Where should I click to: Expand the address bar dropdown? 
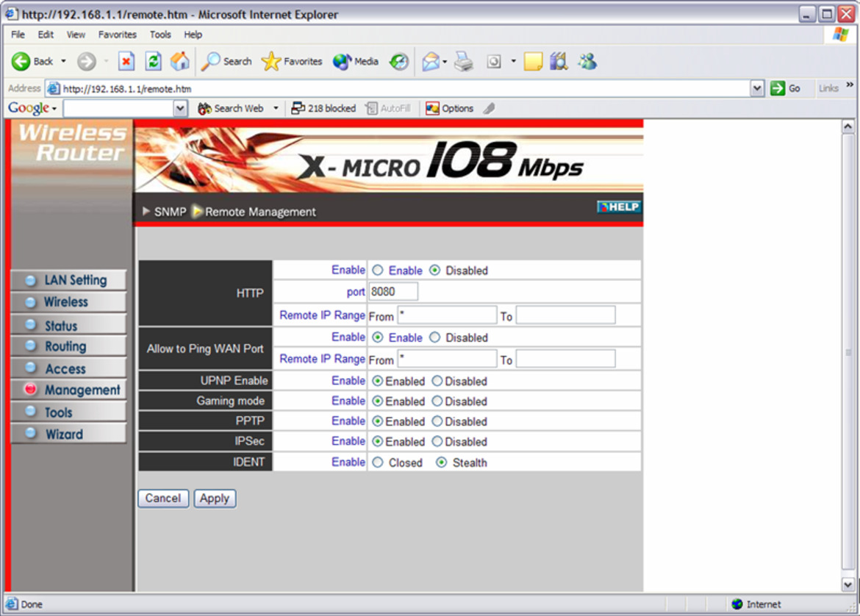pos(757,88)
